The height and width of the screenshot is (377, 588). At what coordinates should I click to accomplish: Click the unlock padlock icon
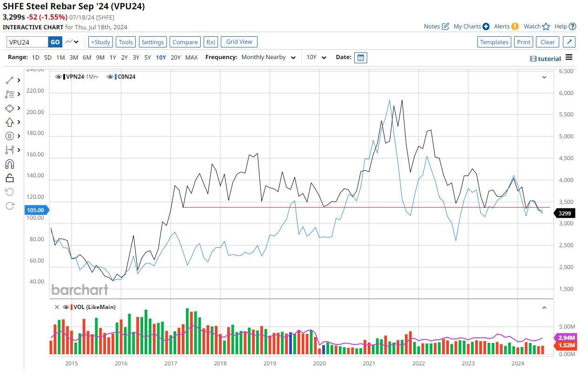[x=10, y=178]
